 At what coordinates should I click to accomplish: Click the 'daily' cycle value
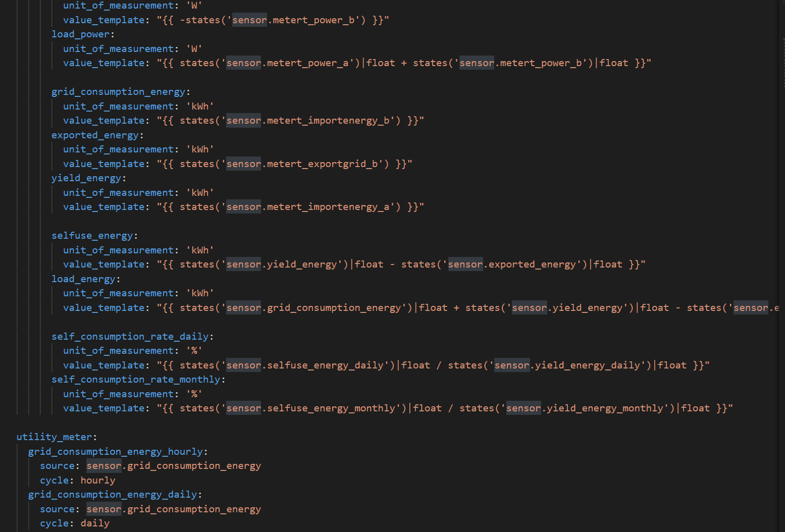click(x=95, y=523)
